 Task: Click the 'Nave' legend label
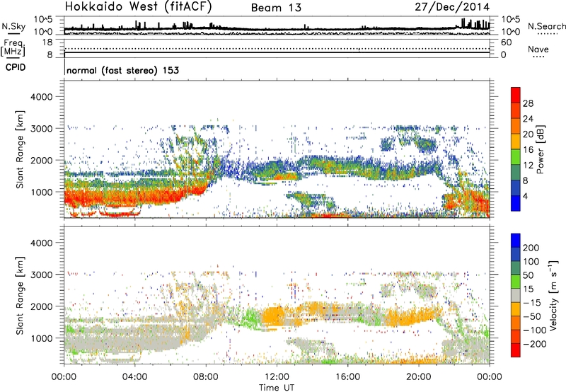click(538, 50)
